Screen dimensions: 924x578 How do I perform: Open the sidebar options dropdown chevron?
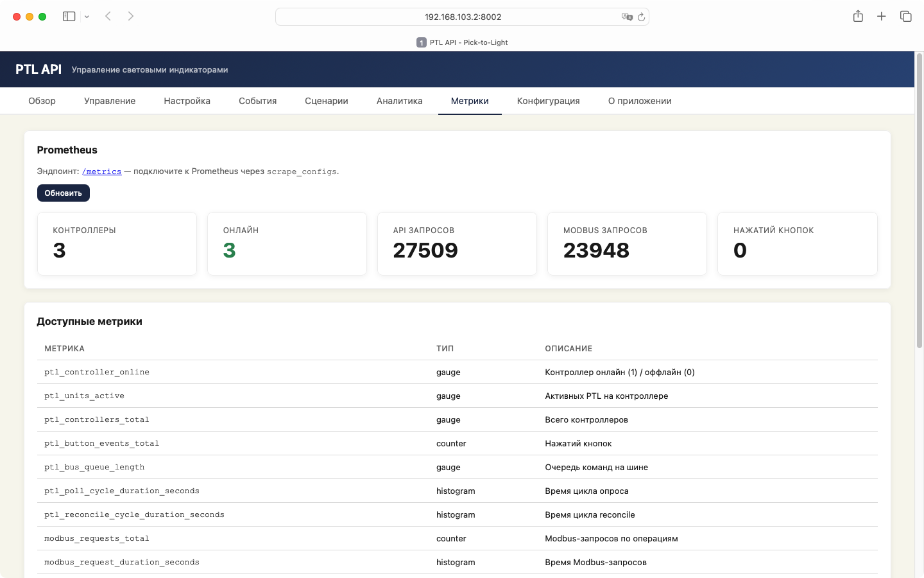click(87, 17)
